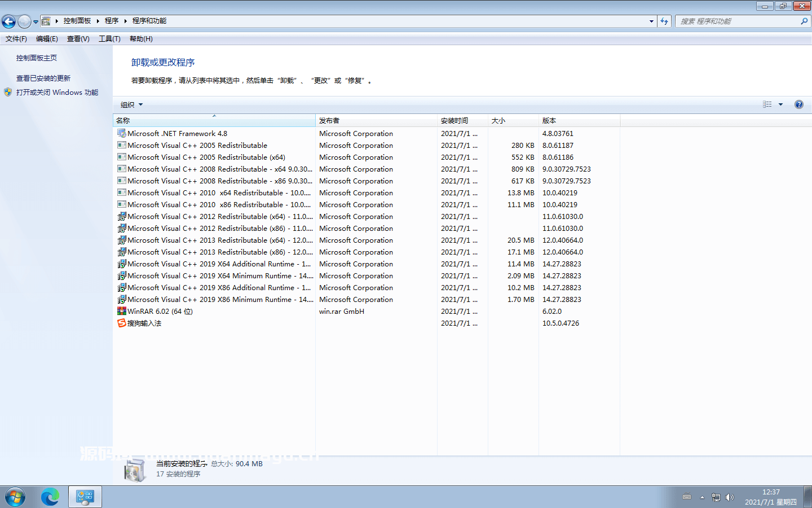Select the 搜狗输入法 application icon
The height and width of the screenshot is (508, 812).
click(x=121, y=323)
